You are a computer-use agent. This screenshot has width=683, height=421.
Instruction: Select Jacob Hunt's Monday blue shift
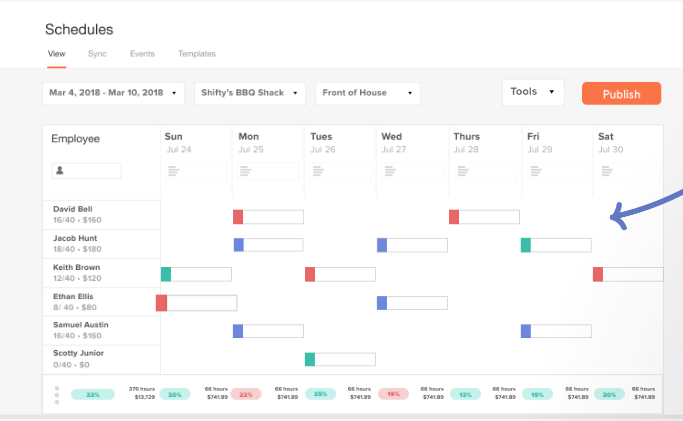(x=268, y=245)
